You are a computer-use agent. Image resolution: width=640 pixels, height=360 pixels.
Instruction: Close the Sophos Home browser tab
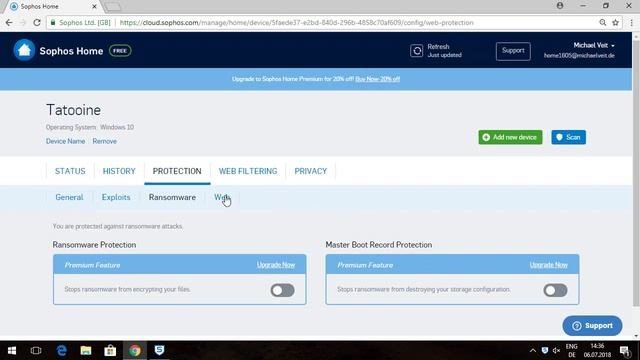coord(94,7)
